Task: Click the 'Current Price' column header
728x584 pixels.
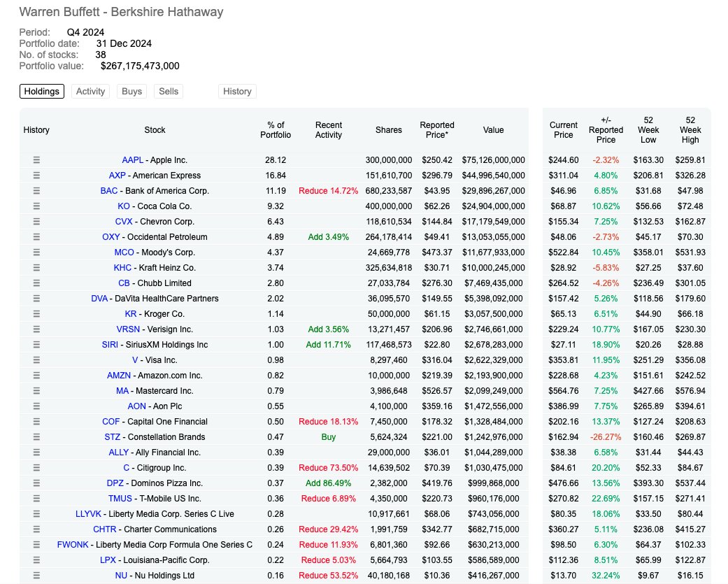Action: [x=563, y=130]
